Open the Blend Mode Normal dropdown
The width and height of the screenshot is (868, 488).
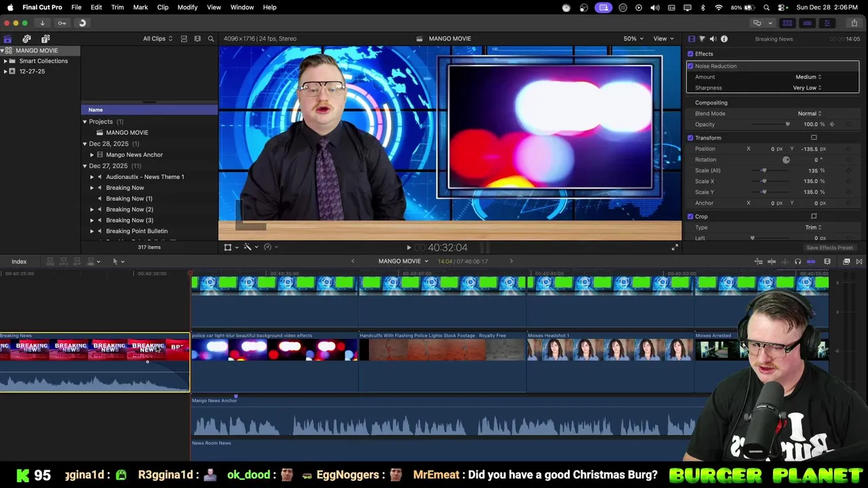coord(809,113)
